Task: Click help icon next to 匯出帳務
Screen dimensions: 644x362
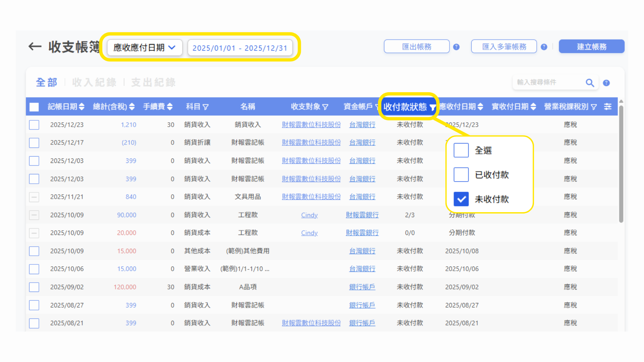Action: (456, 47)
